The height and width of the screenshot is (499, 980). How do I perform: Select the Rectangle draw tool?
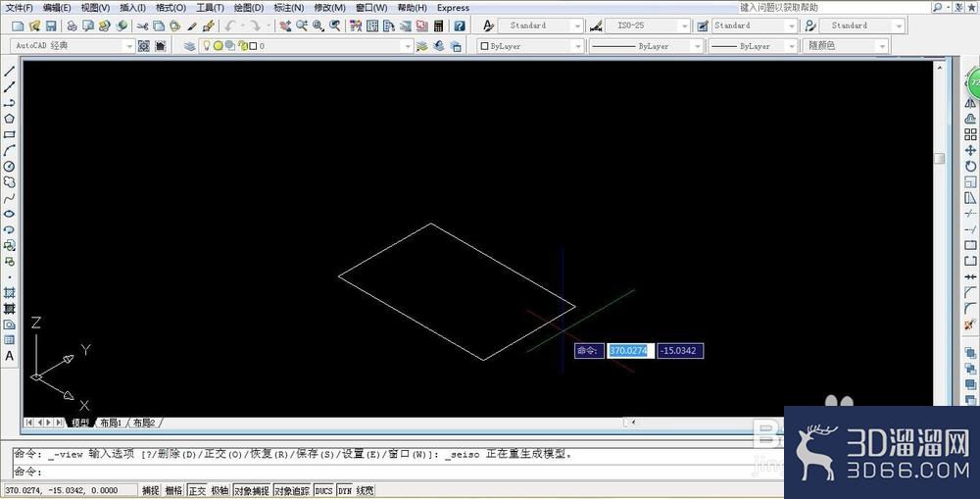10,134
